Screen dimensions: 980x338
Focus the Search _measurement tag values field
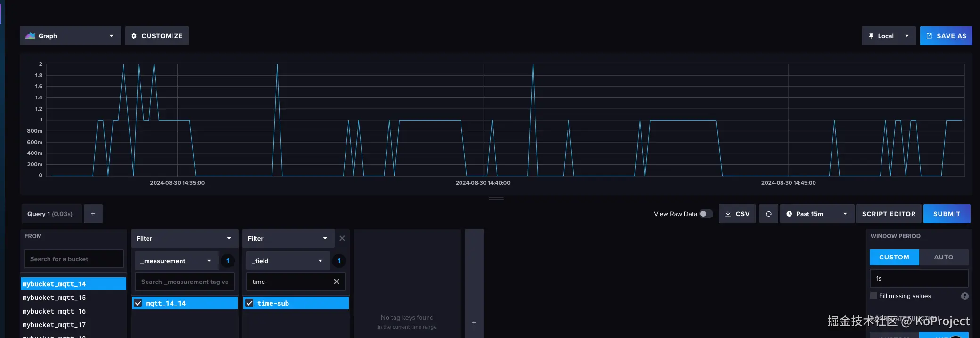(x=184, y=282)
